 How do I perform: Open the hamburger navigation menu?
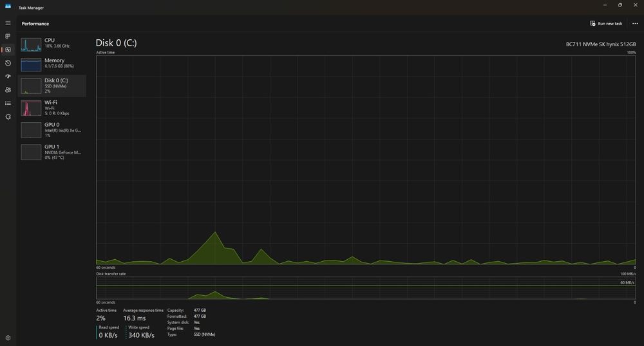point(8,23)
